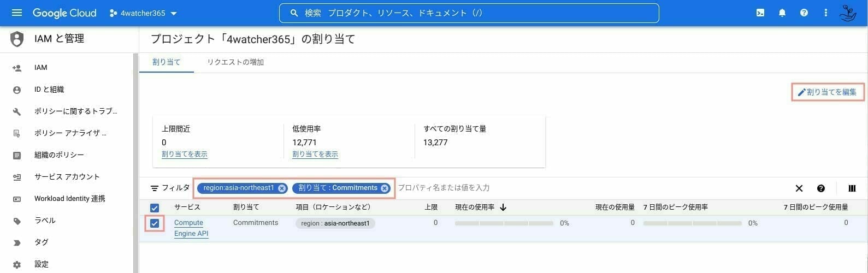Click the Google Cloud logo
Image resolution: width=868 pixels, height=273 pixels.
[x=64, y=13]
